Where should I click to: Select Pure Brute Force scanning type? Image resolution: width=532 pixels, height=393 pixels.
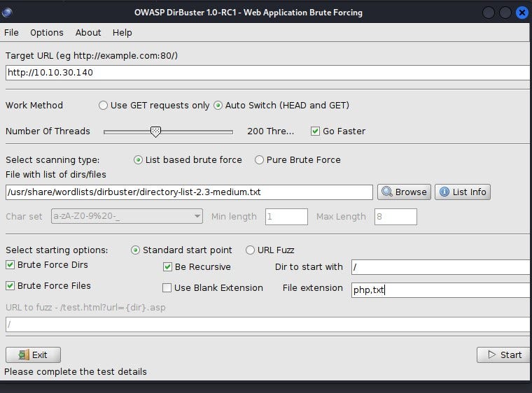point(260,160)
